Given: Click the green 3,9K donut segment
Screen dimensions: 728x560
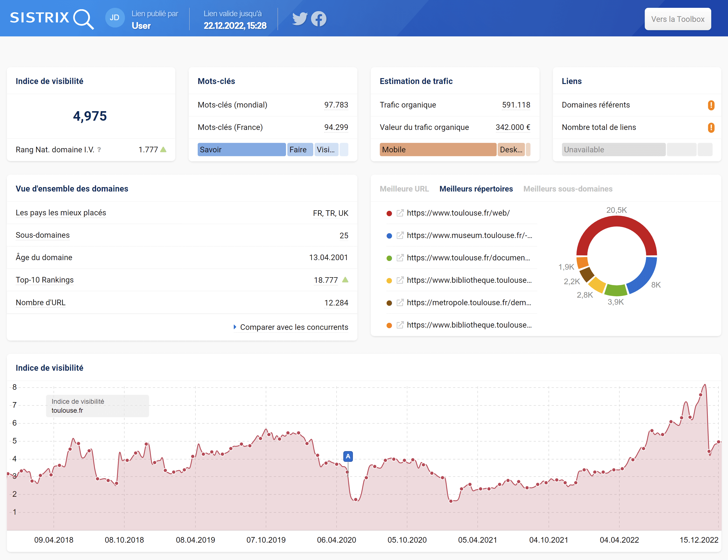Looking at the screenshot, I should pyautogui.click(x=616, y=290).
